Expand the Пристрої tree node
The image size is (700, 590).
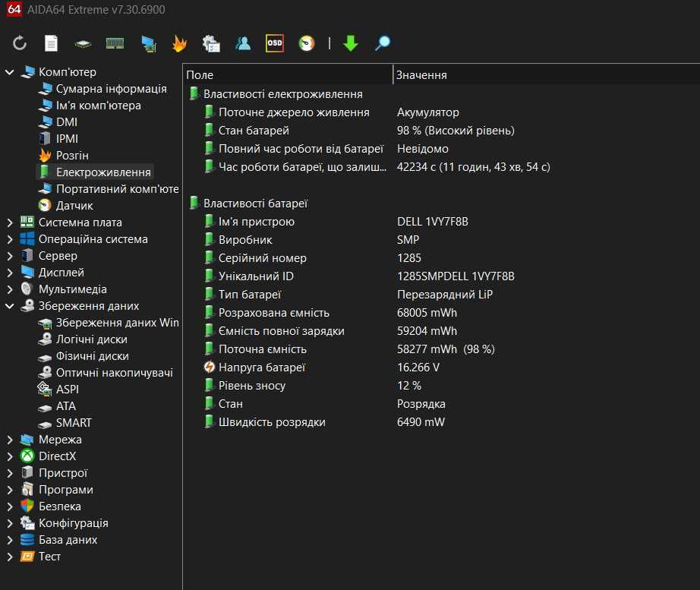[x=9, y=473]
